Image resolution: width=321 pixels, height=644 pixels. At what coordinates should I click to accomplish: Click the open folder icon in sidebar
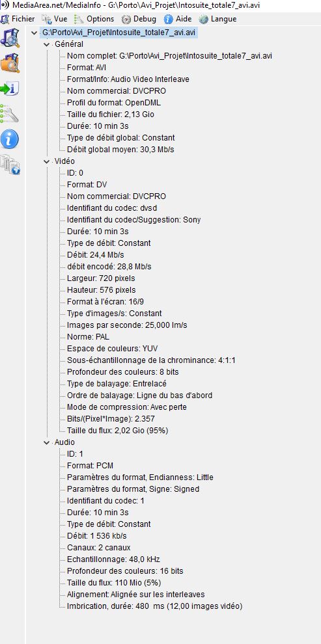pos(10,63)
